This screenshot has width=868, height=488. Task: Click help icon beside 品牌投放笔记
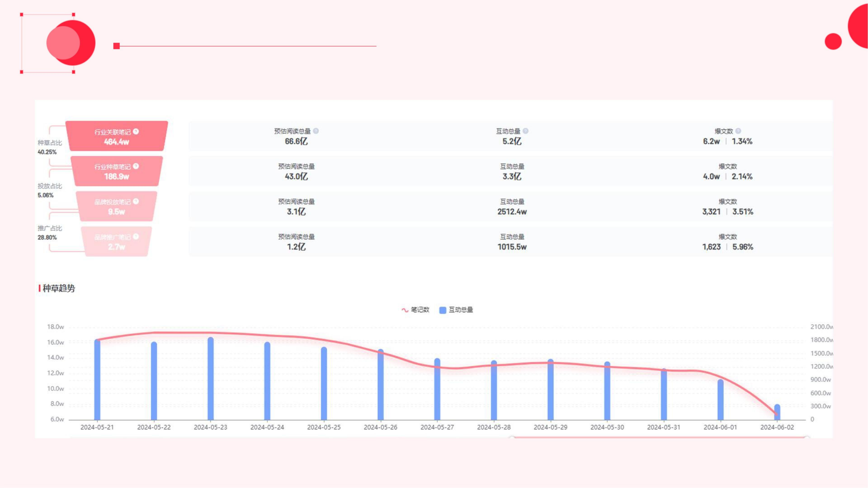pos(136,201)
